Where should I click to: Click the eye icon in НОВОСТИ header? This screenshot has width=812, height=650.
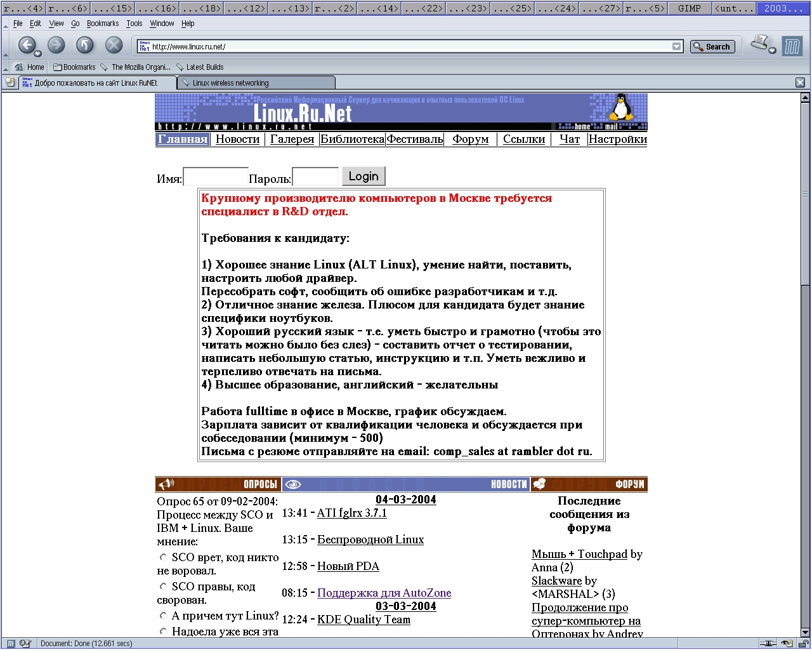click(x=292, y=484)
